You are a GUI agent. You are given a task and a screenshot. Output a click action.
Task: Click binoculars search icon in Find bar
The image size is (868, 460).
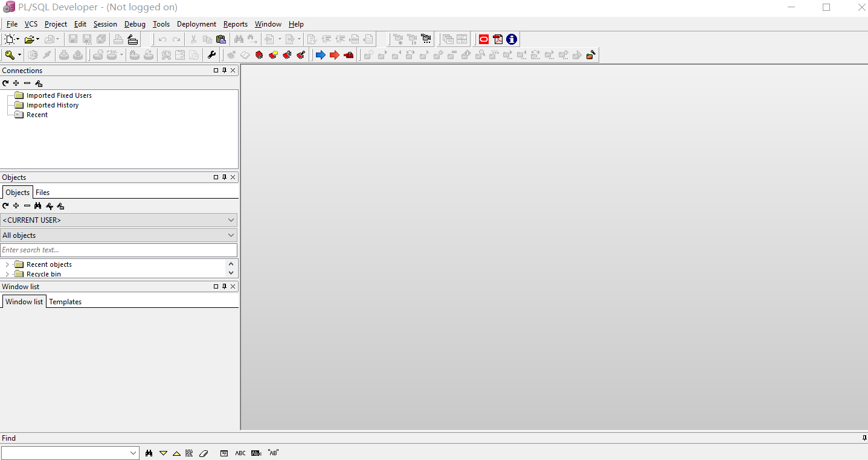[x=149, y=453]
